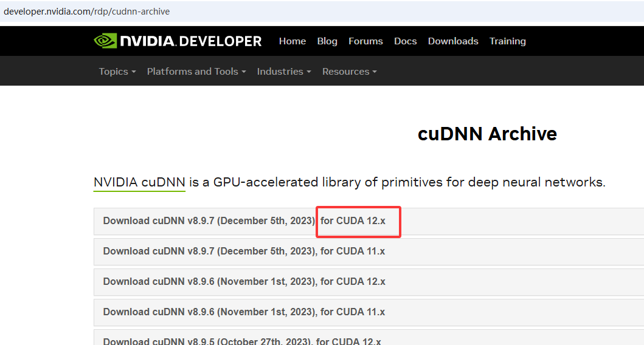Open the Docs link
The height and width of the screenshot is (345, 644).
(x=406, y=41)
